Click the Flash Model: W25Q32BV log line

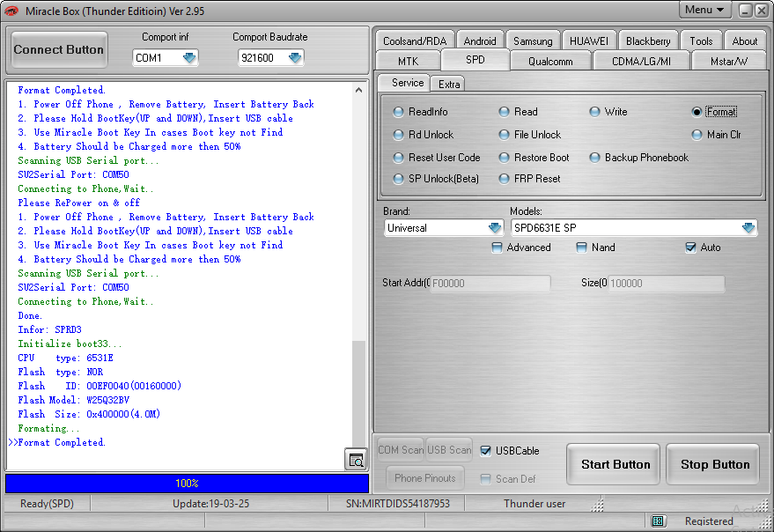[74, 400]
